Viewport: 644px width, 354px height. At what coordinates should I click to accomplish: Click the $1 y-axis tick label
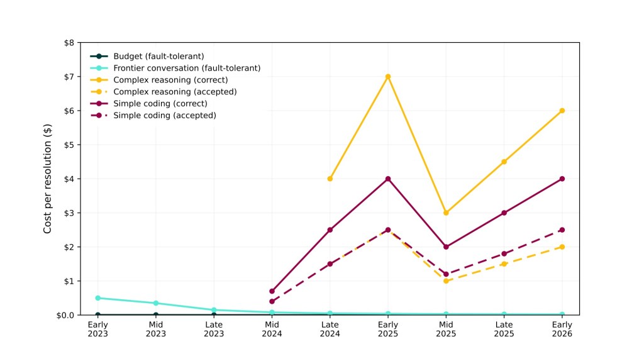tap(69, 281)
